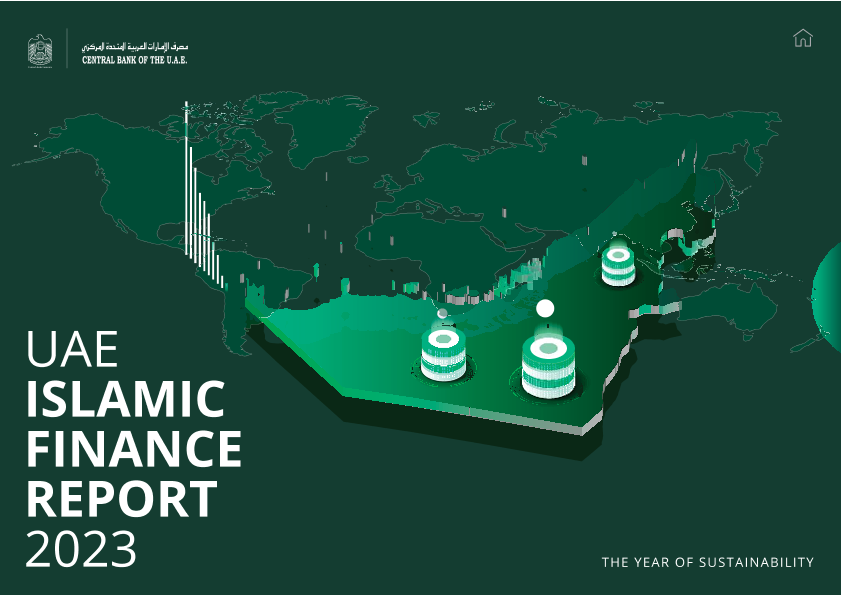Click the smaller left coin stack icon
The height and width of the screenshot is (595, 841).
click(x=442, y=354)
